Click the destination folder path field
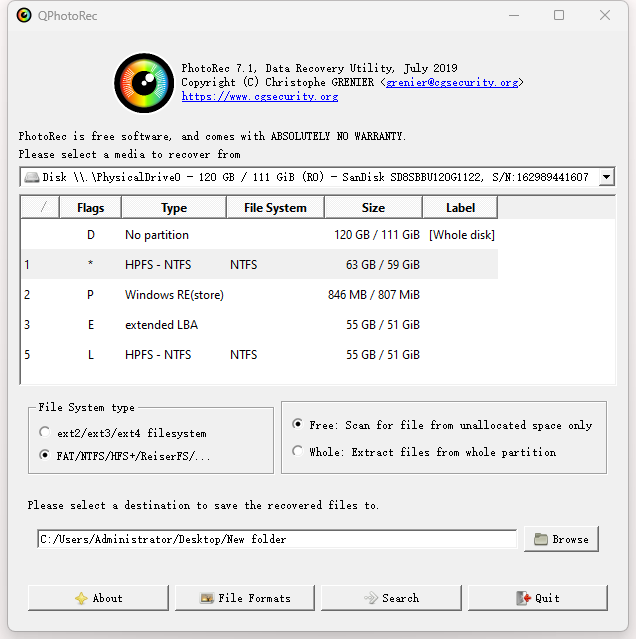 277,539
